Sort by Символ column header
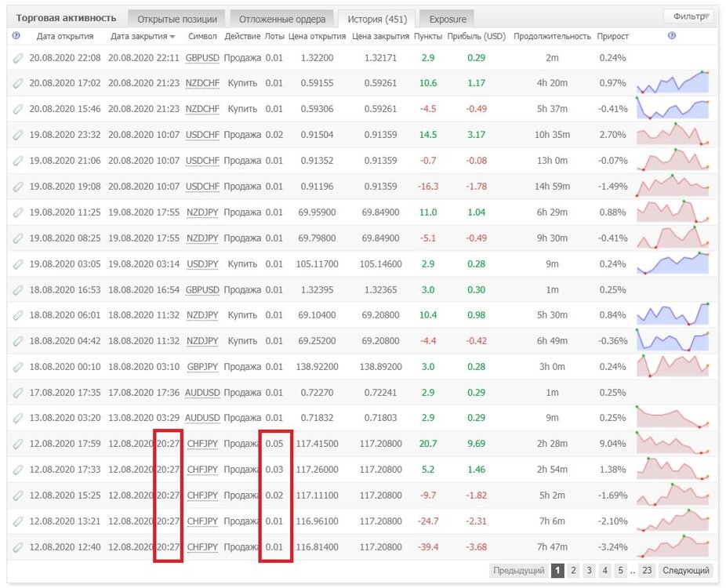Screen dimensions: 726x588 202,36
